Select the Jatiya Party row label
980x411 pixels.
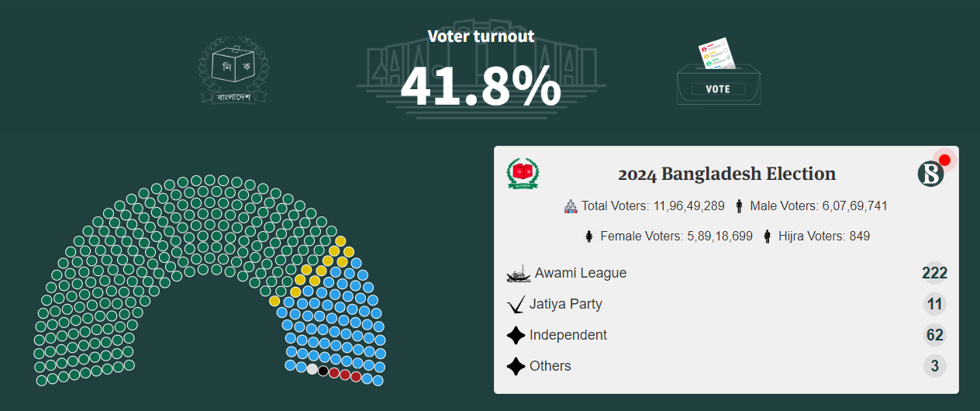(566, 304)
